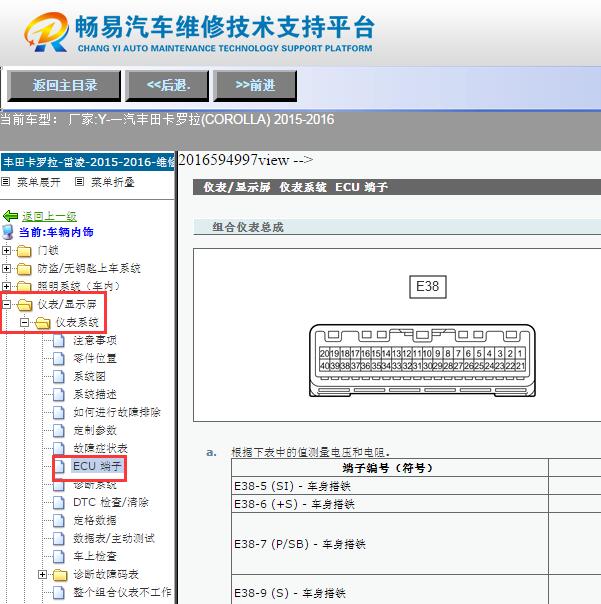Click the DTC 检查/清除 page icon
This screenshot has height=604, width=601.
point(59,502)
